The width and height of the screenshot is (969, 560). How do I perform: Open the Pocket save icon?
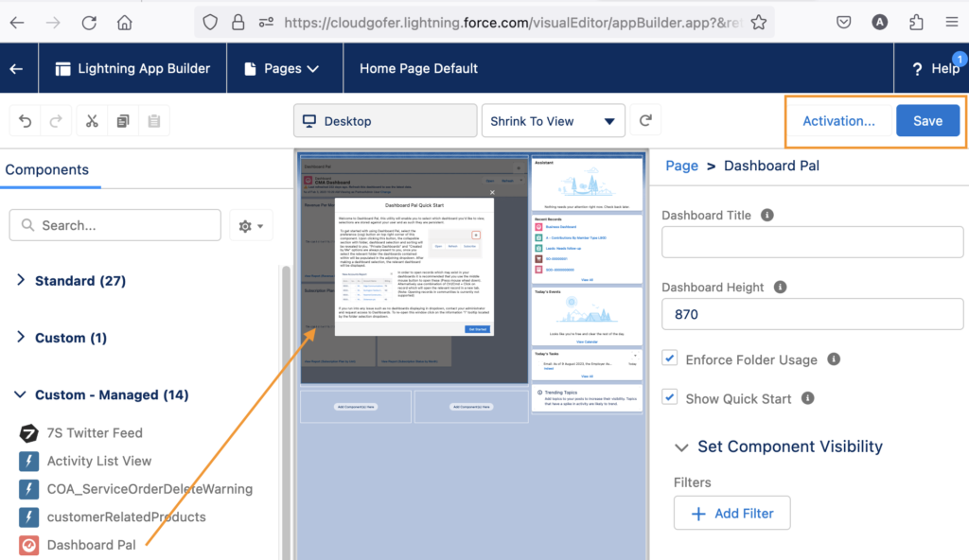(x=843, y=23)
